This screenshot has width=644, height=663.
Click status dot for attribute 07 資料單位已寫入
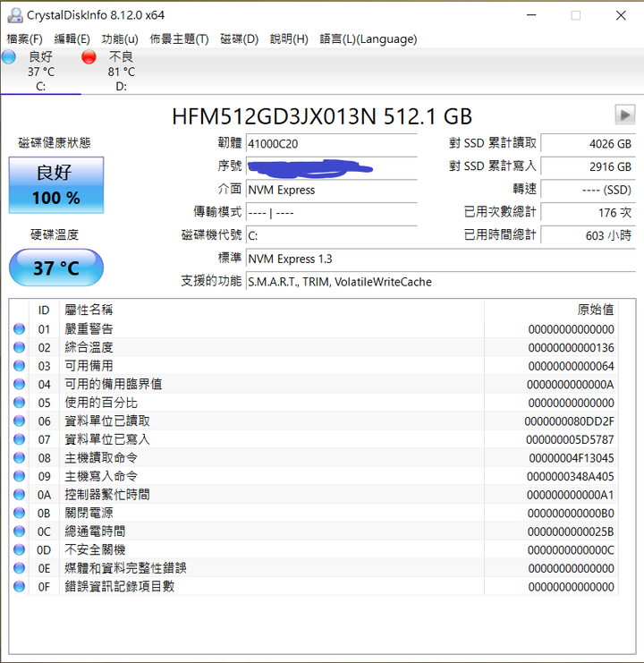click(19, 439)
